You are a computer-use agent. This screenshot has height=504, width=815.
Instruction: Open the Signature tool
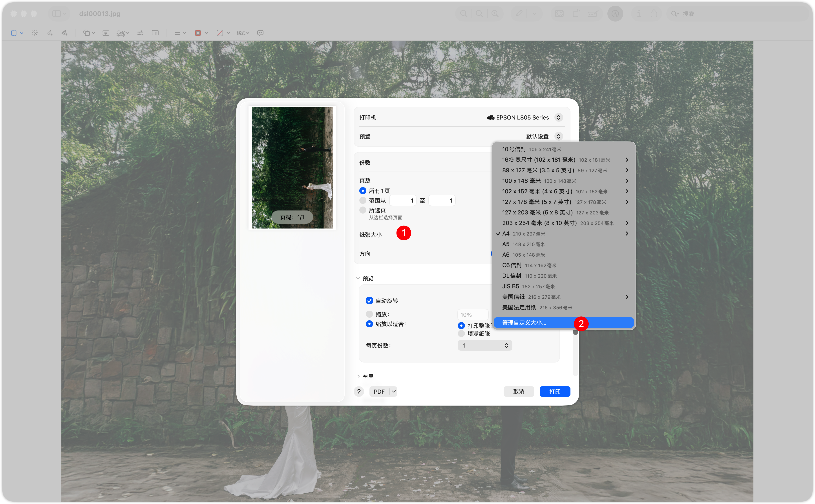tap(122, 33)
